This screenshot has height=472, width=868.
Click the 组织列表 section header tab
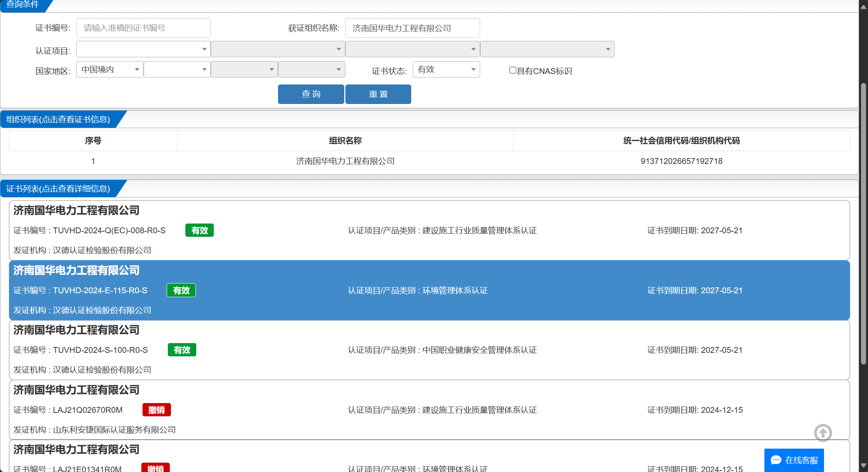(x=58, y=119)
